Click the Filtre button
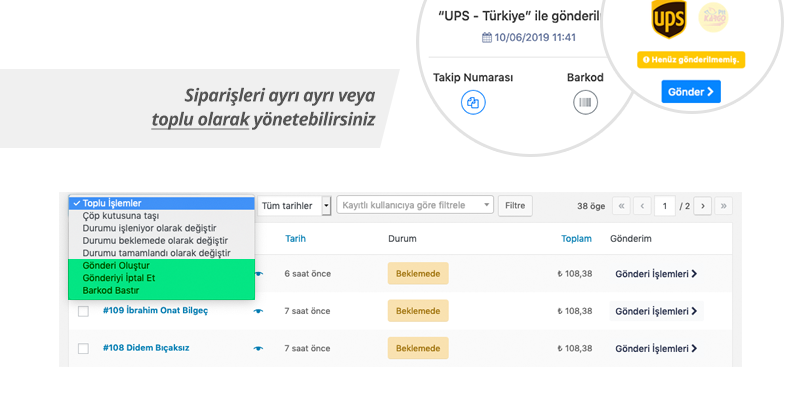 [515, 206]
